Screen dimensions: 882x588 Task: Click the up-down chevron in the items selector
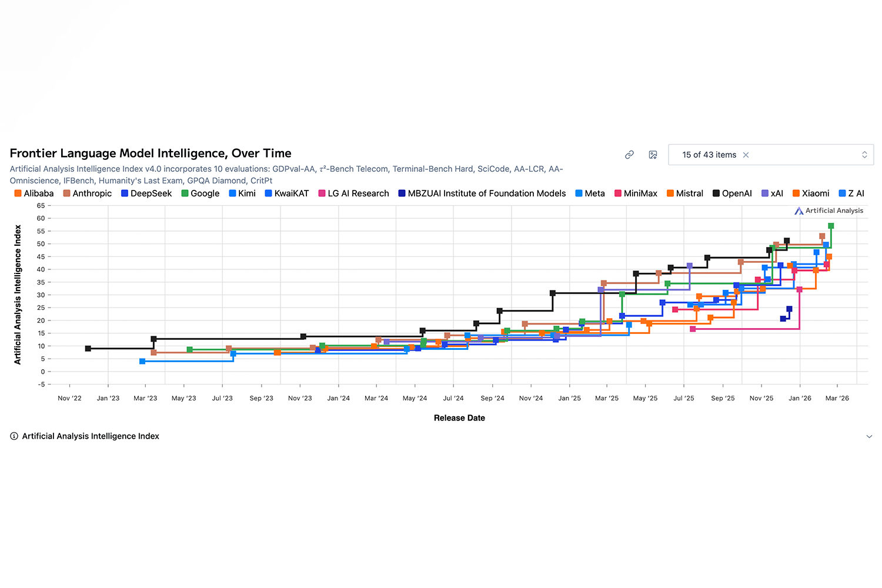pyautogui.click(x=864, y=155)
